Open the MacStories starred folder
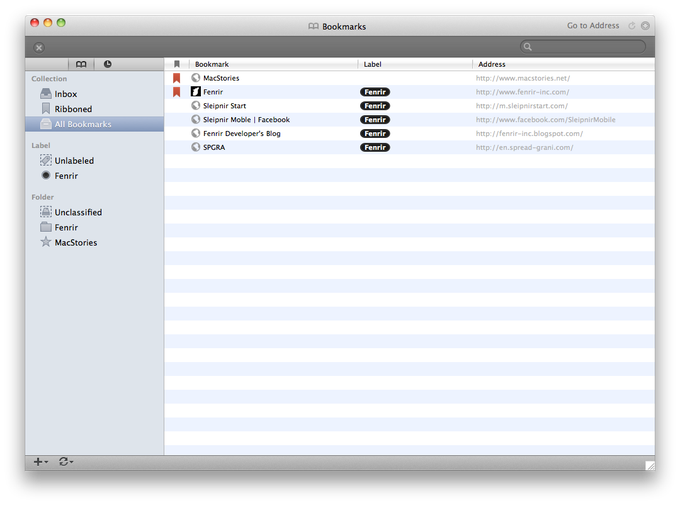This screenshot has height=505, width=680. pyautogui.click(x=95, y=243)
